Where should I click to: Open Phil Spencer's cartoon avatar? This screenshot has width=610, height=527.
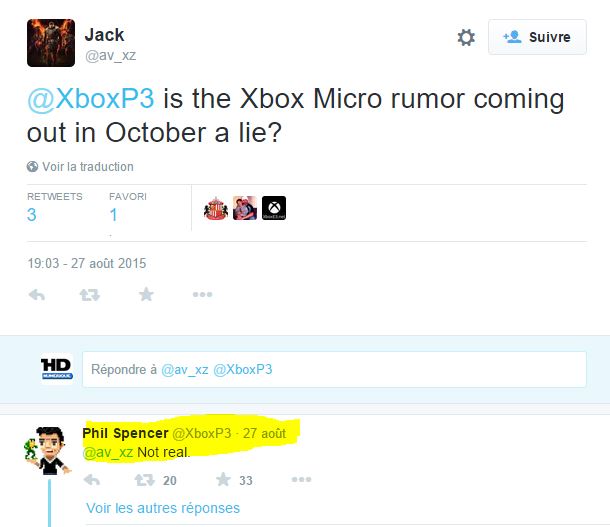(48, 450)
